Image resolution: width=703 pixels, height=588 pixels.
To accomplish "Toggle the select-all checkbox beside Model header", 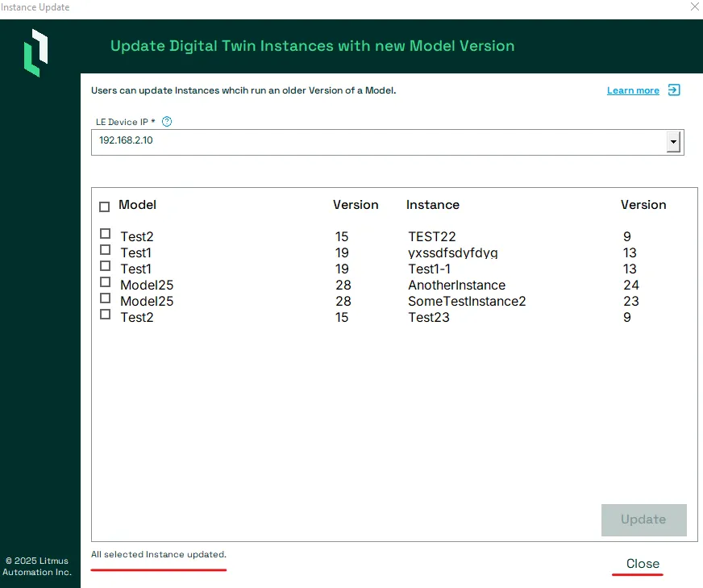I will (x=105, y=206).
